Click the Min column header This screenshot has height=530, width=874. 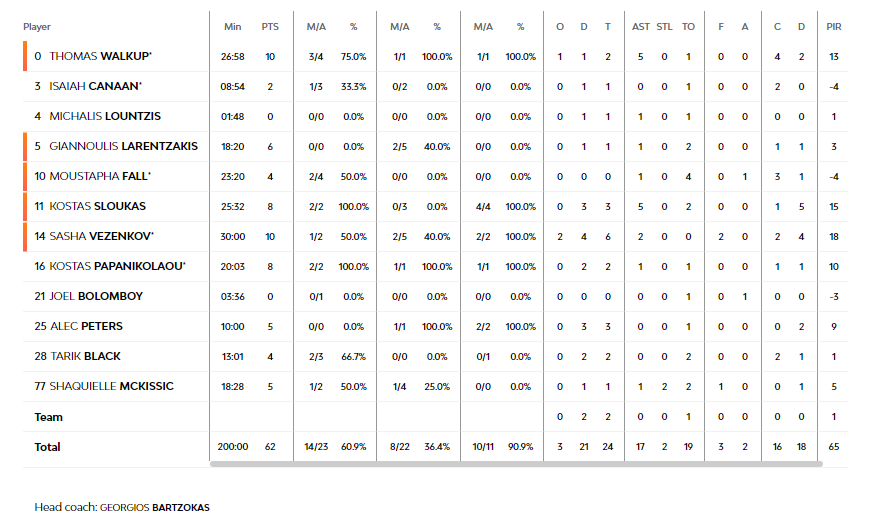pos(232,27)
